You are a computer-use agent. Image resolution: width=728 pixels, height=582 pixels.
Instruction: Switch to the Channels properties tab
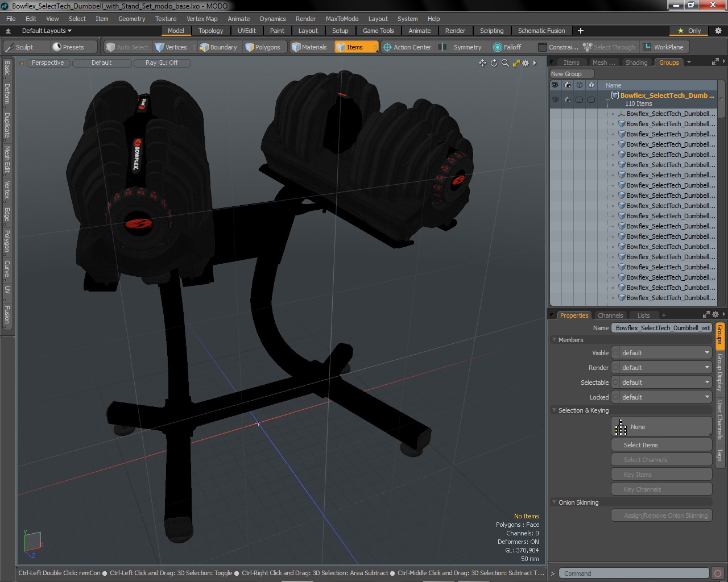(610, 315)
